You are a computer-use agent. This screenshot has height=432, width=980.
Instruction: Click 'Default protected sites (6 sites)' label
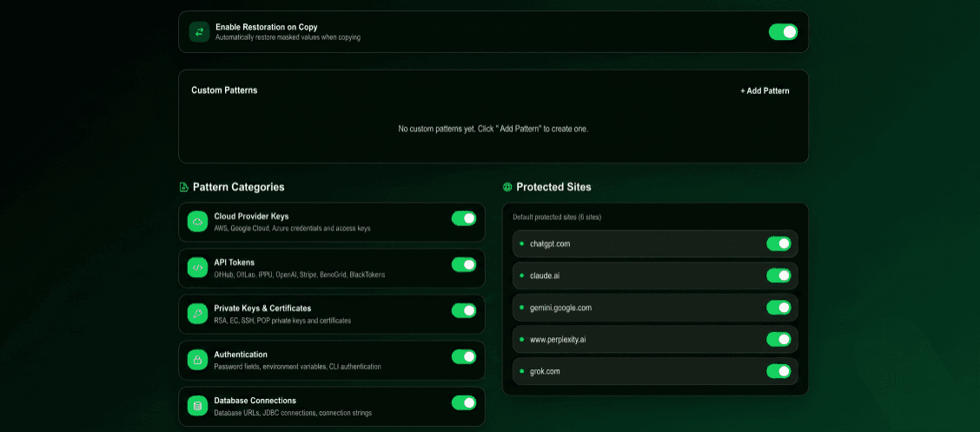click(557, 217)
